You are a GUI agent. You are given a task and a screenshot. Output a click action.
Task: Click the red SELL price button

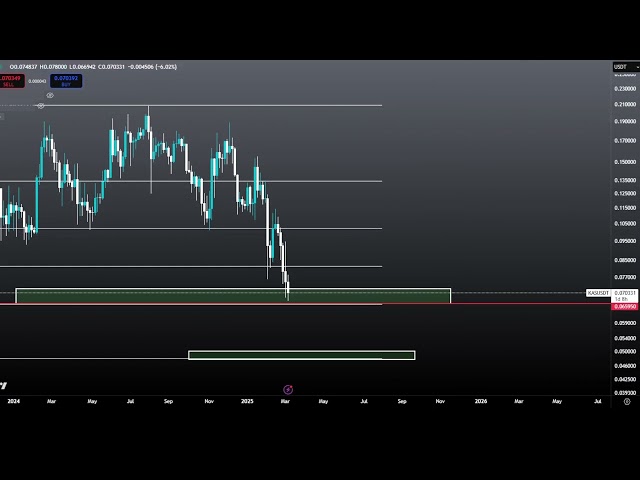(11, 80)
